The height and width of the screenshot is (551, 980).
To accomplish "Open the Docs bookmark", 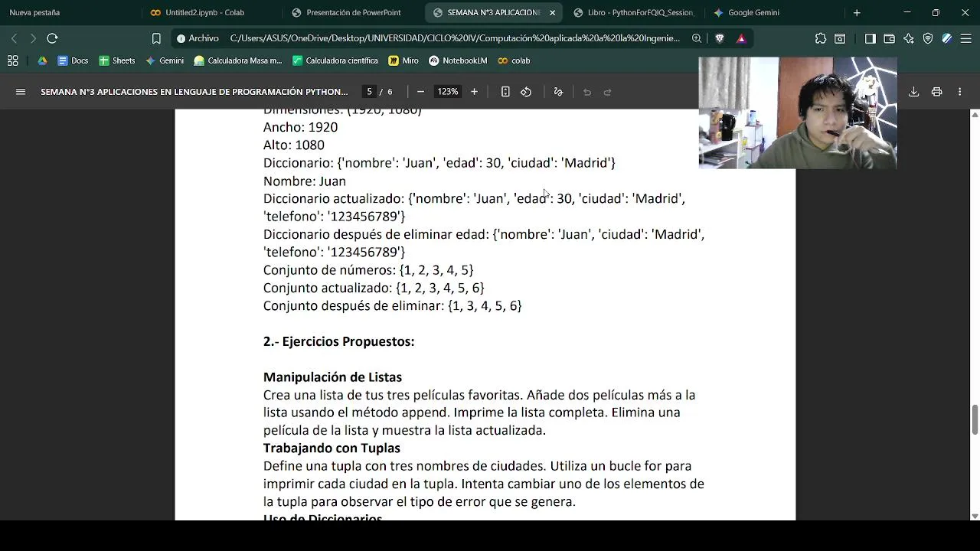I will [x=73, y=60].
